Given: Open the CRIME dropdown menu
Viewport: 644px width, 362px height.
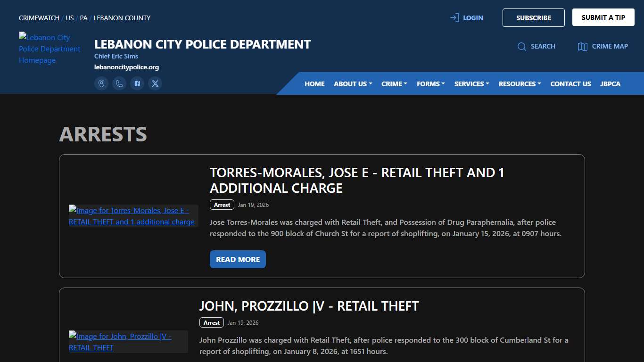Looking at the screenshot, I should 394,83.
